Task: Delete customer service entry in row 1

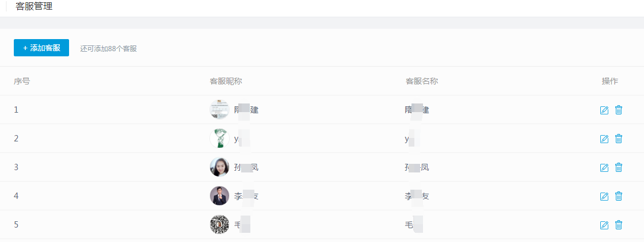Action: [x=619, y=110]
